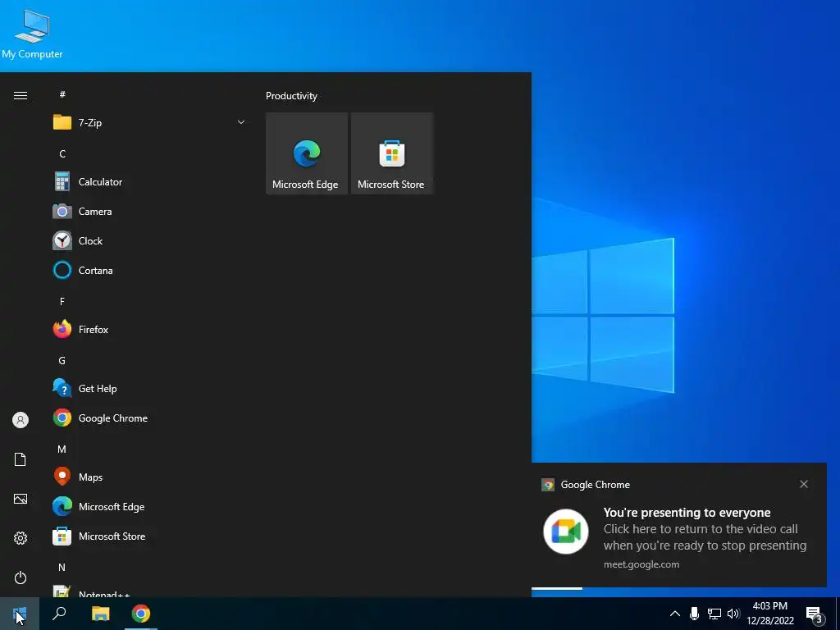Open Notepad++ at bottom of app list
This screenshot has width=840, height=630.
tap(149, 591)
